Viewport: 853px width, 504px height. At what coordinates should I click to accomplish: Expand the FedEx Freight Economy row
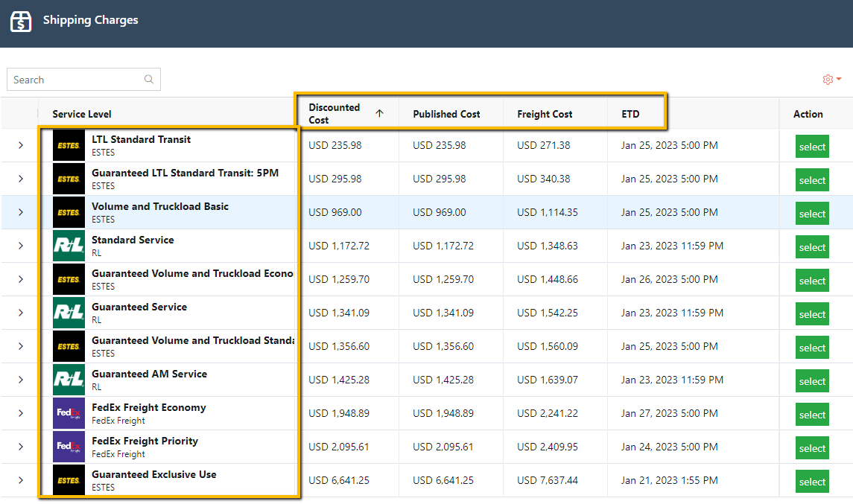[21, 413]
